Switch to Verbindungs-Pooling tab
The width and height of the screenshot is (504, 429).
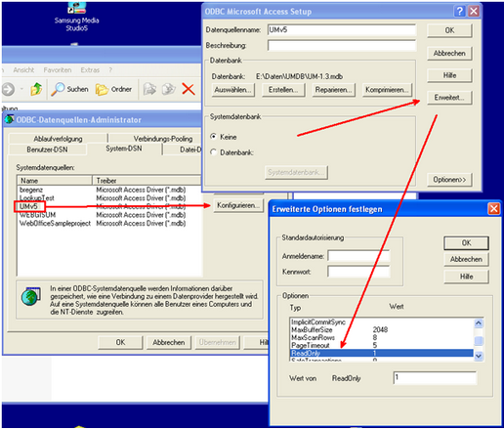(163, 139)
